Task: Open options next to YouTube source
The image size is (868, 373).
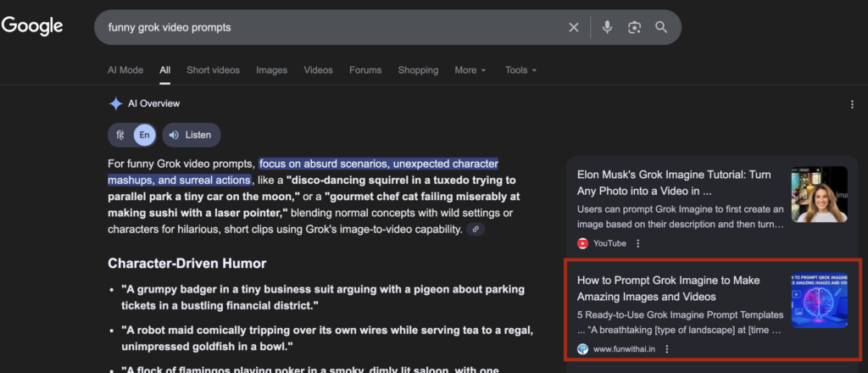Action: [x=638, y=243]
